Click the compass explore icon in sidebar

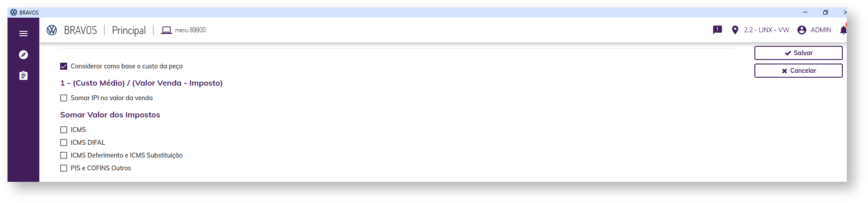coord(23,55)
